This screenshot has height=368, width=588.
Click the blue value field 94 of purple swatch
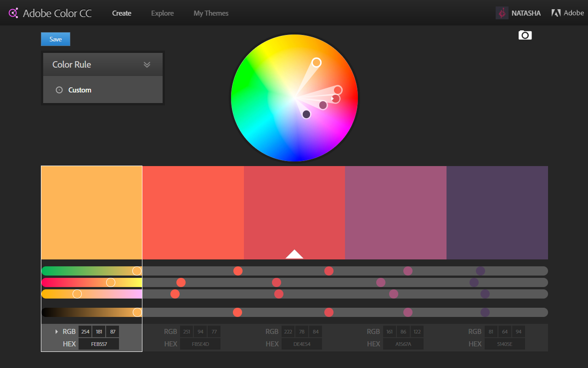518,332
